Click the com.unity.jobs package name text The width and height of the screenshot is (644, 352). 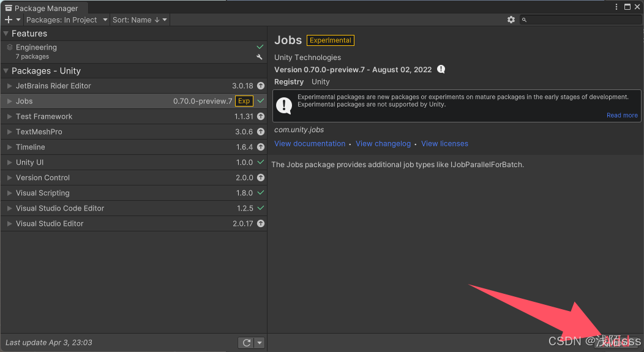tap(299, 130)
